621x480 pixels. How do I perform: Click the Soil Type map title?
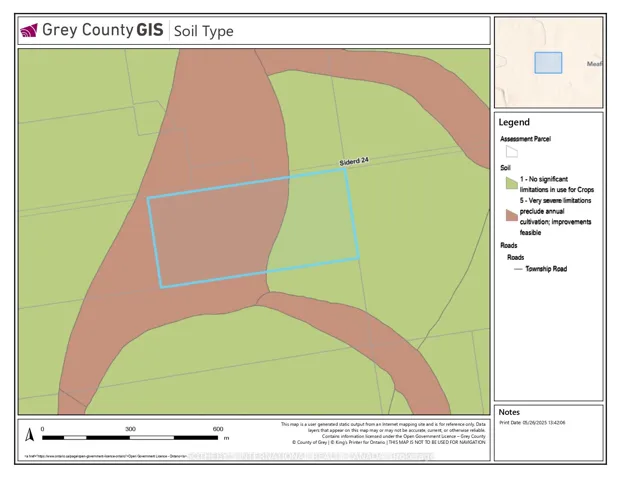point(204,31)
